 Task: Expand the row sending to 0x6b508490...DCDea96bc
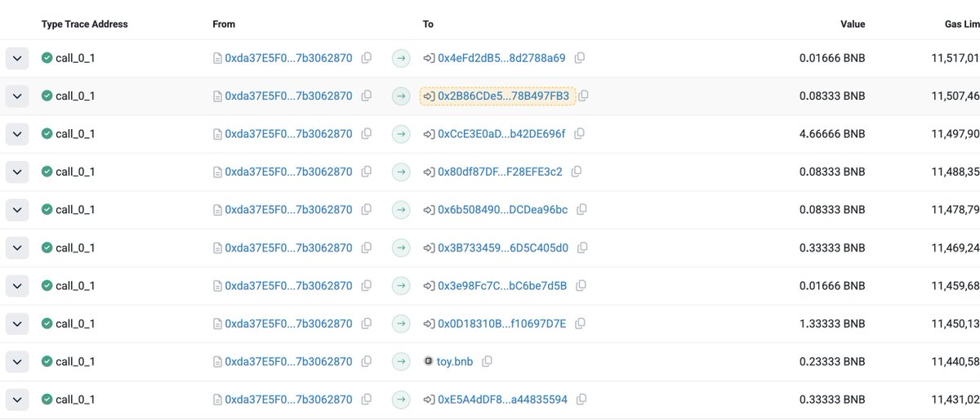click(17, 210)
